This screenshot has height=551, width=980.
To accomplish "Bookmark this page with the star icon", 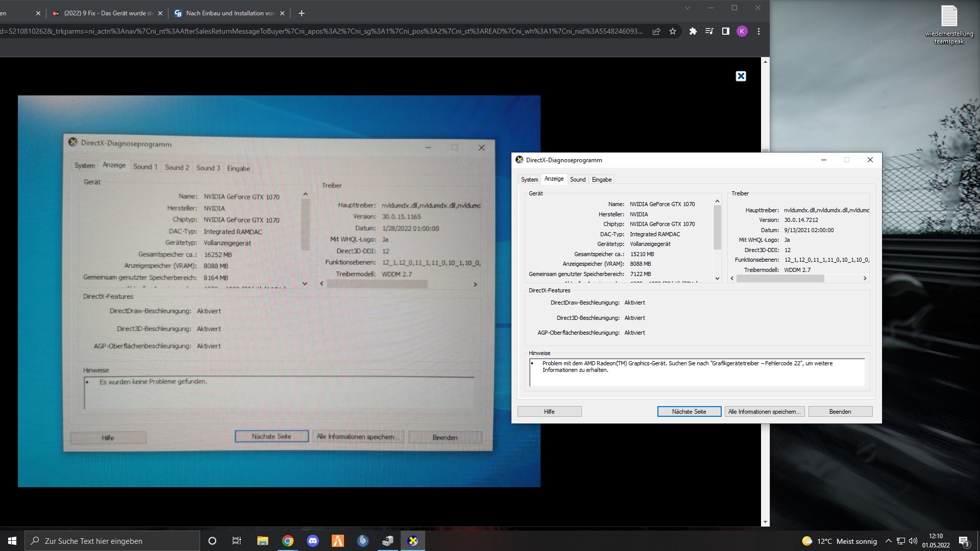I will click(673, 32).
